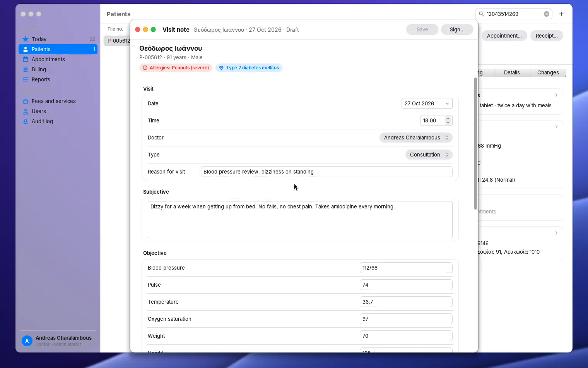Open the Doctor selector Andreas Charalambous
This screenshot has width=588, height=368.
point(416,138)
